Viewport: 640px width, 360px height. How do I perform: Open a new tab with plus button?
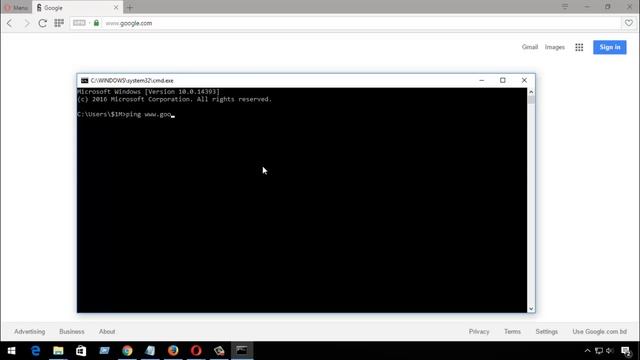click(130, 7)
